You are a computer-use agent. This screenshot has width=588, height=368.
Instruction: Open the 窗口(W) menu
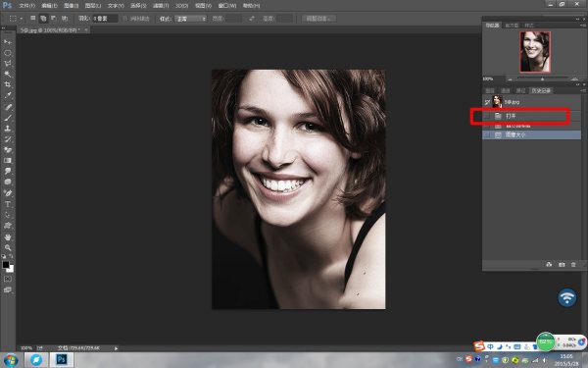click(227, 6)
